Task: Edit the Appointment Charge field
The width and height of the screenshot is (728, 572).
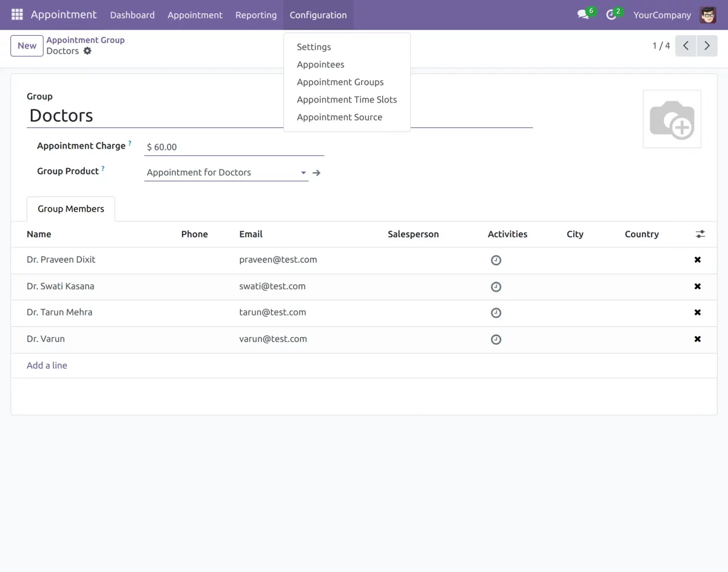Action: 234,147
